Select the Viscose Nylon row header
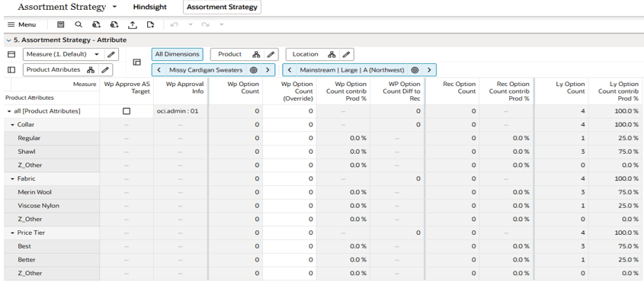Image resolution: width=644 pixels, height=282 pixels. [51, 206]
